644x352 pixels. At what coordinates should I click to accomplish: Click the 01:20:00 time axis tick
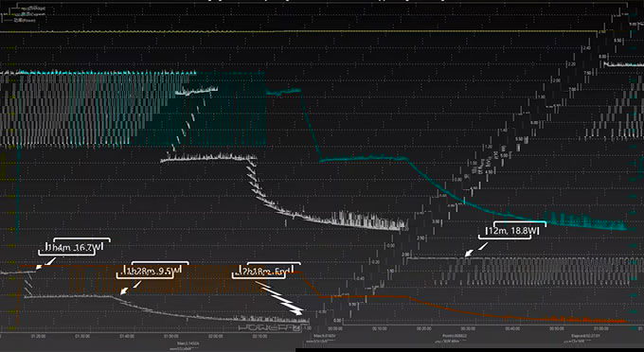[38, 336]
